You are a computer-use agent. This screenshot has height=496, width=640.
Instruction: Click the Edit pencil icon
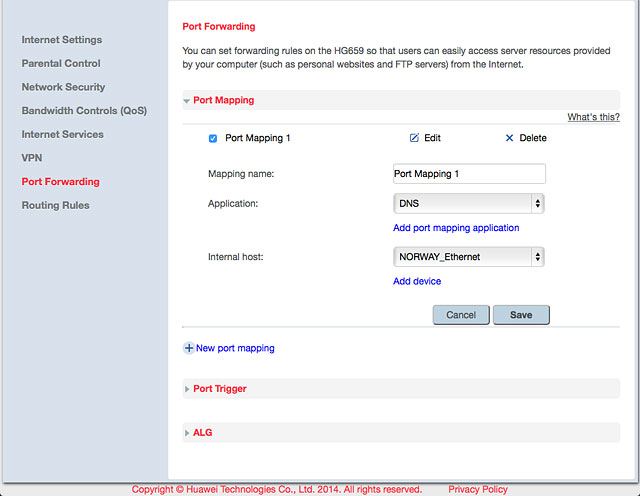click(414, 138)
